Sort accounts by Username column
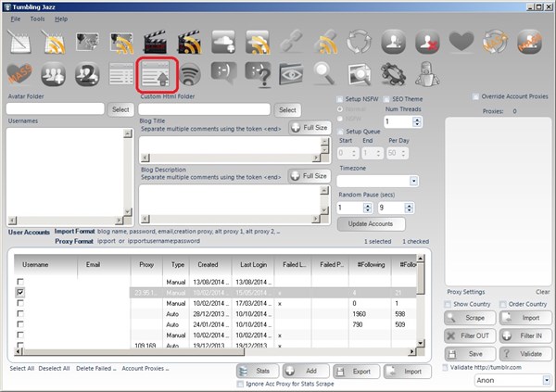The image size is (556, 392). coord(35,265)
